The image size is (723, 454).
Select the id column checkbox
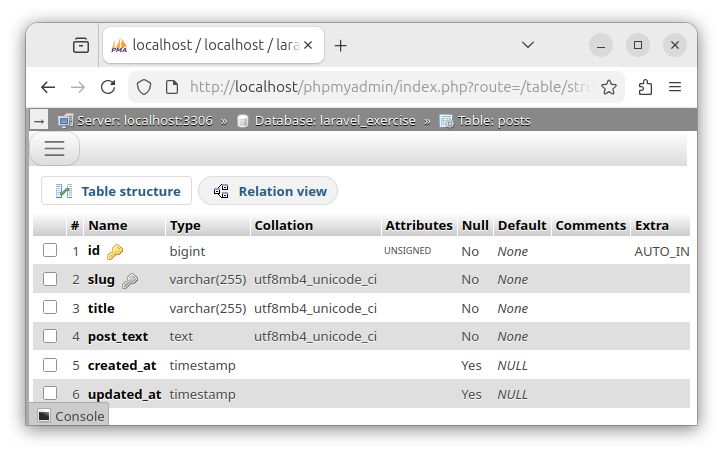(50, 250)
